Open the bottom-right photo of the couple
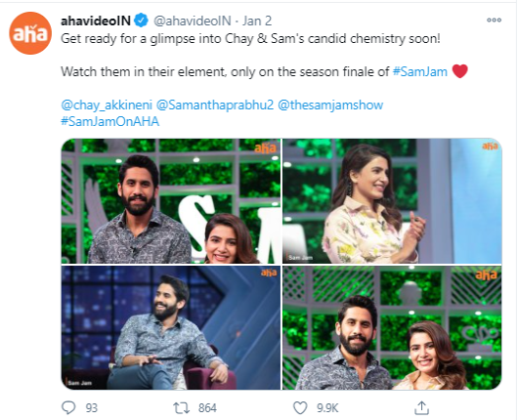Screen dimensions: 518x420 click(x=392, y=327)
